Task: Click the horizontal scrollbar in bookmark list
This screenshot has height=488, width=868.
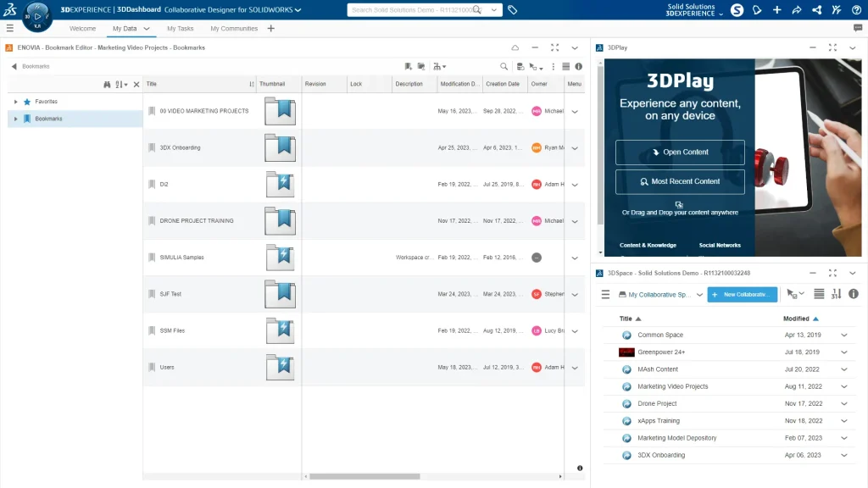Action: 364,476
